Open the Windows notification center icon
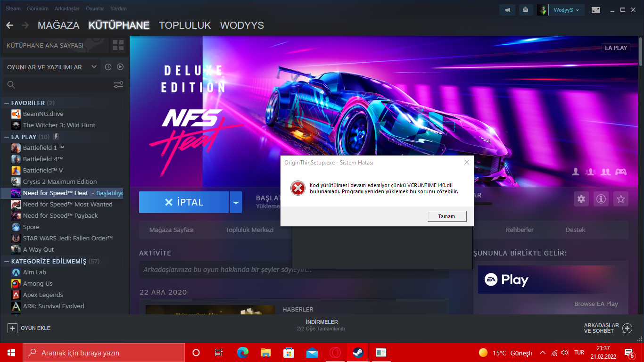The image size is (644, 362). click(x=629, y=353)
